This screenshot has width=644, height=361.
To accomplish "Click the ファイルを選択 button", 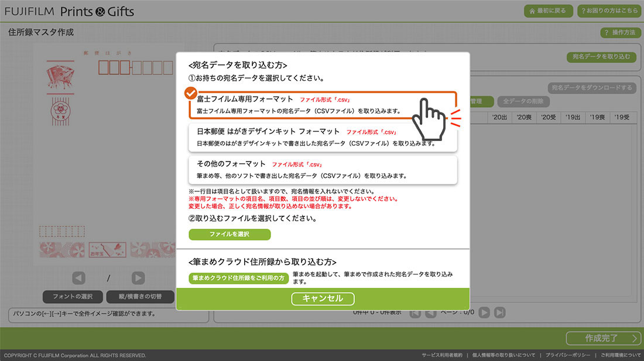I will tap(229, 235).
